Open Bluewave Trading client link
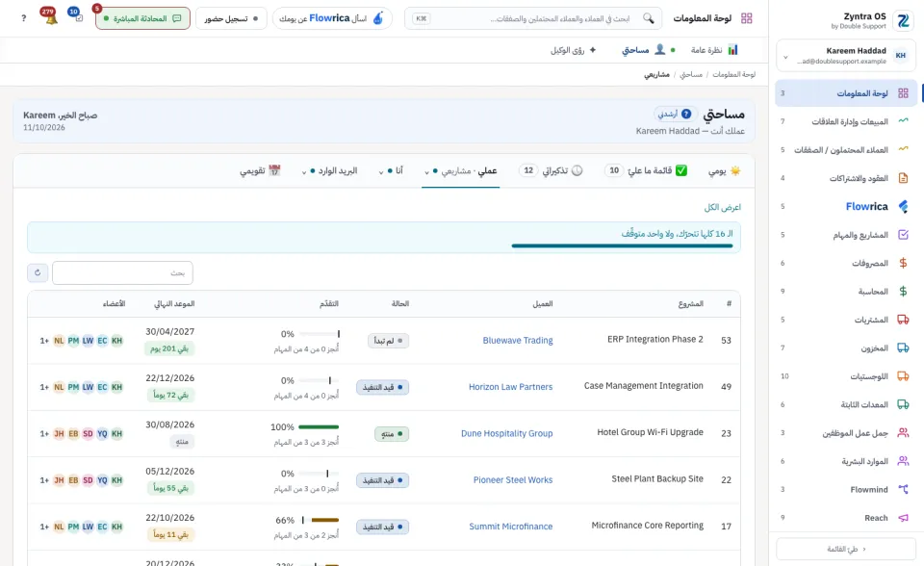Image resolution: width=924 pixels, height=566 pixels. tap(518, 340)
